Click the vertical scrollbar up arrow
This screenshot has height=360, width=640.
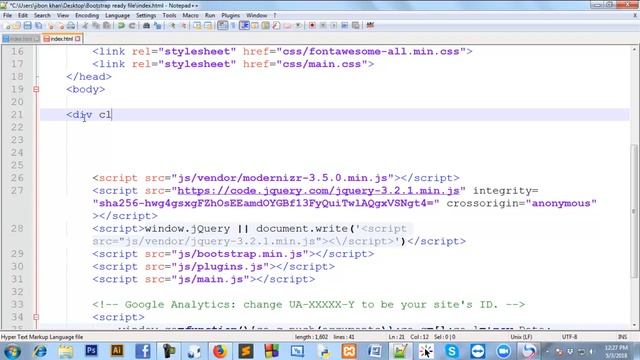coord(635,49)
